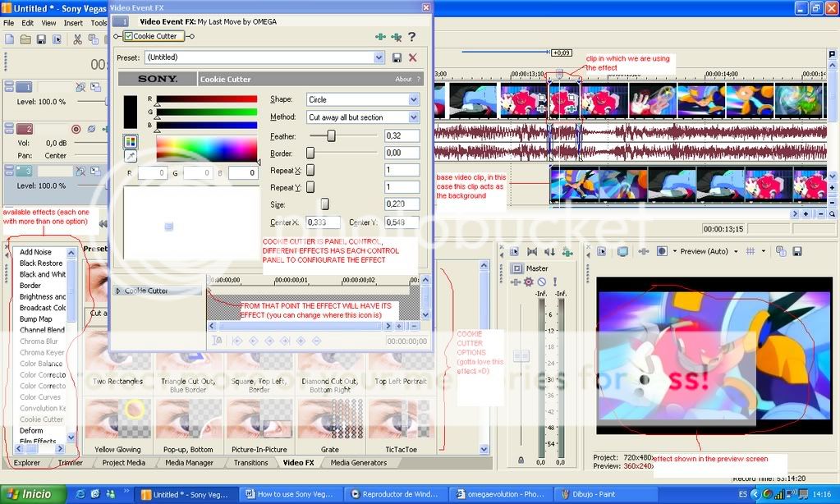The height and width of the screenshot is (504, 840).
Task: Uncheck the Cookie Cutter effect checkbox
Action: click(x=129, y=36)
